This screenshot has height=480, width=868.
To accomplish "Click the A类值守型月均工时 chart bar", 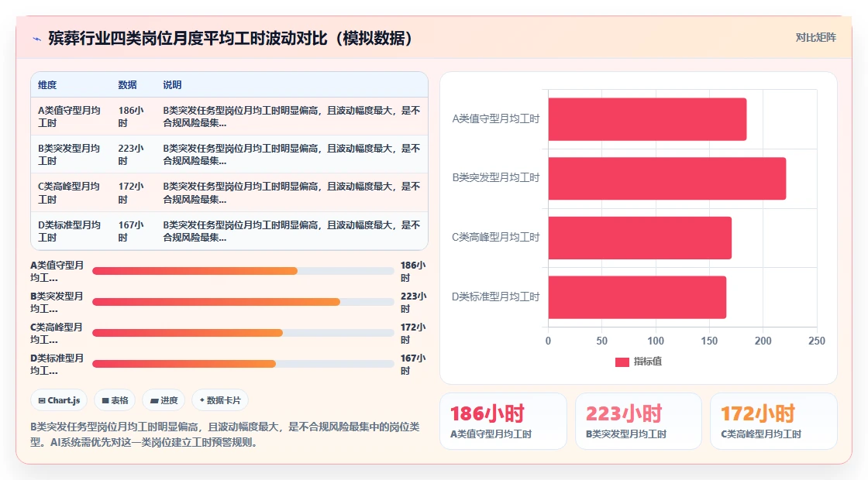I will (647, 119).
